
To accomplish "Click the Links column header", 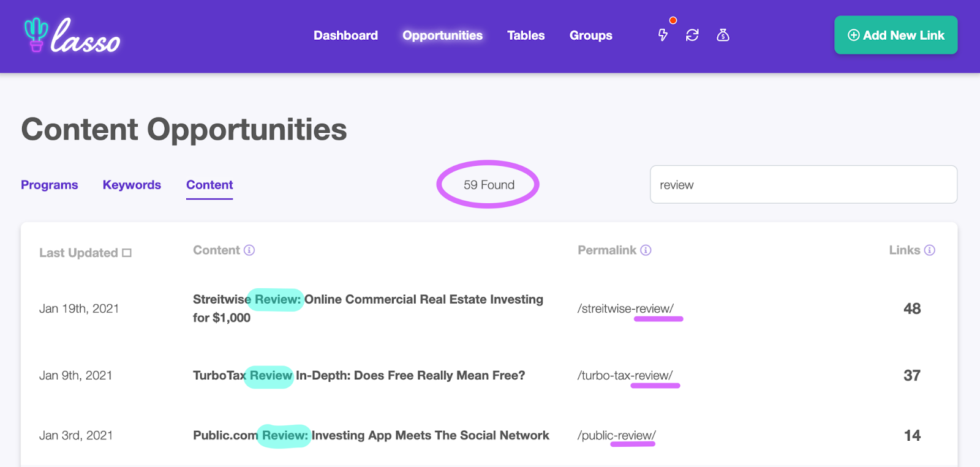I will tap(905, 250).
